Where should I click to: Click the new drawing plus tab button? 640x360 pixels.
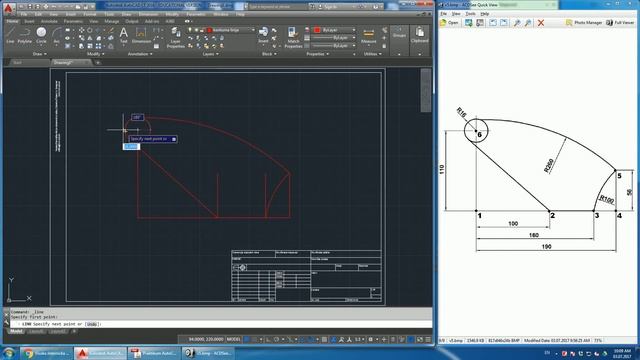click(98, 62)
